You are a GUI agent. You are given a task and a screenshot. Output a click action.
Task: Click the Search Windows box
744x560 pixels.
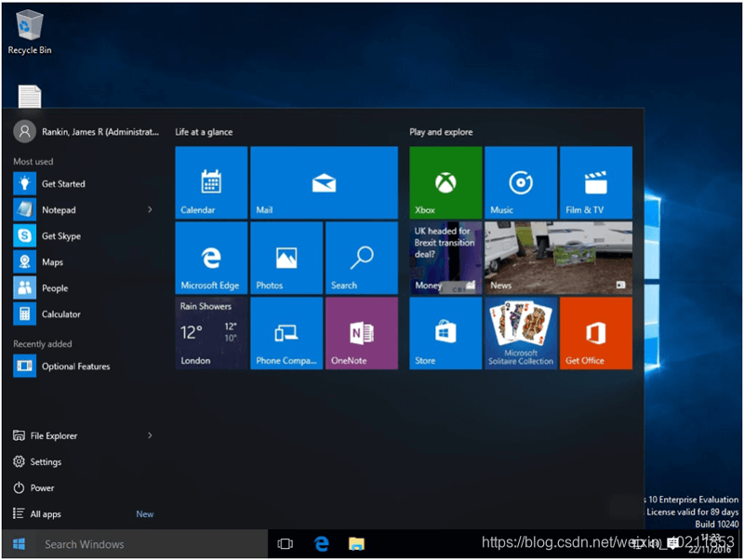(x=152, y=544)
